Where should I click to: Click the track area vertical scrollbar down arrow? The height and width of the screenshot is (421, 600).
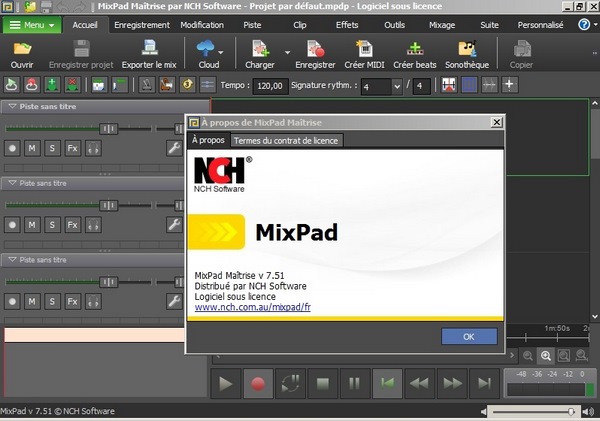coord(595,317)
